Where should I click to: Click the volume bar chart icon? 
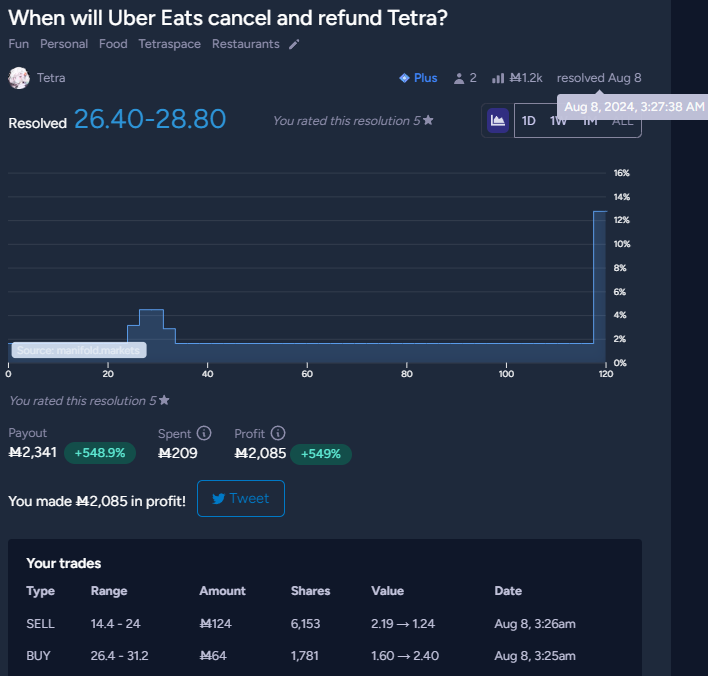click(498, 78)
